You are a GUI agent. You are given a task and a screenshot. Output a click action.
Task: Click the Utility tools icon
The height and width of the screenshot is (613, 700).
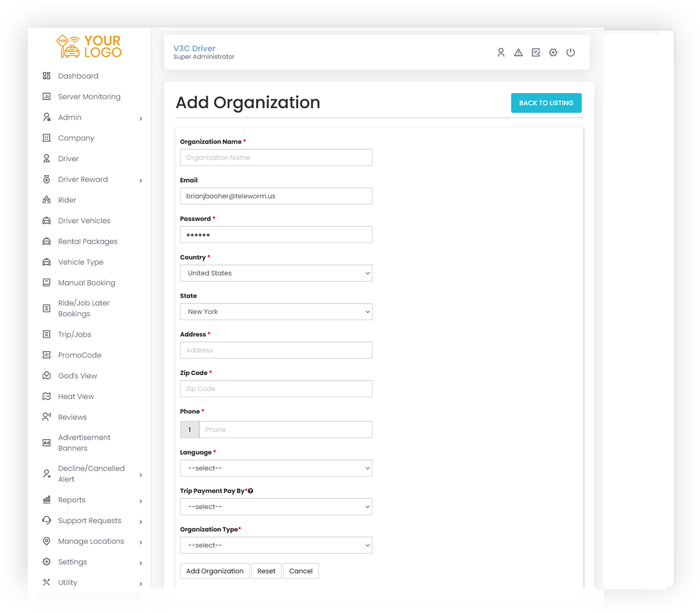coord(46,582)
